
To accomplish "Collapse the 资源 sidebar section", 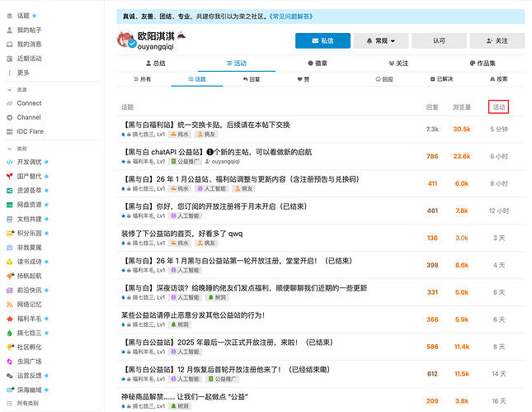I will (x=17, y=90).
